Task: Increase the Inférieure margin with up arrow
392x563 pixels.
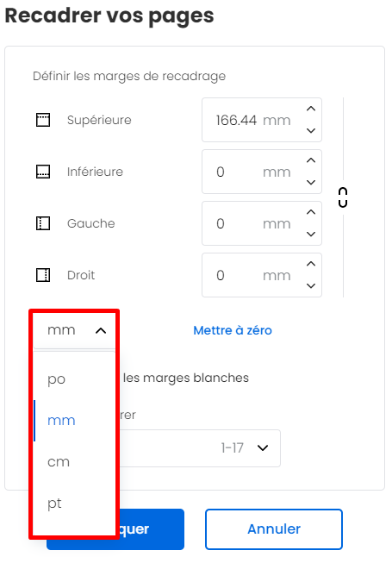Action: click(311, 160)
